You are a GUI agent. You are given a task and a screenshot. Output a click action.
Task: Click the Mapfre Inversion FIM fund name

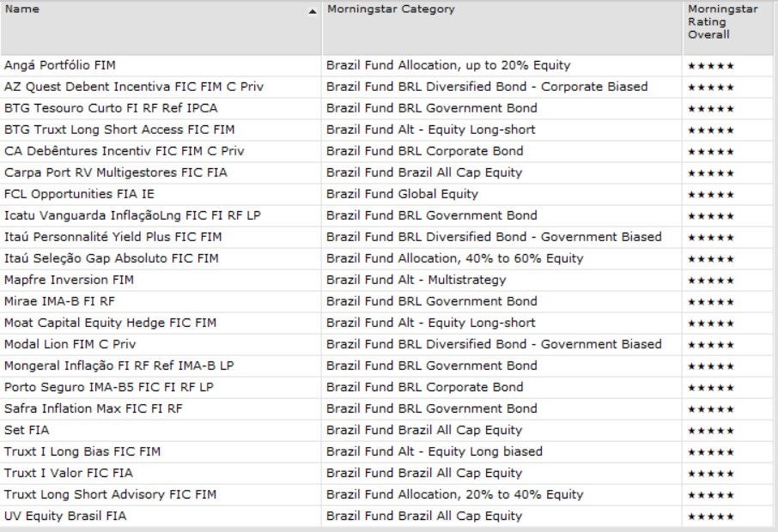[x=69, y=280]
